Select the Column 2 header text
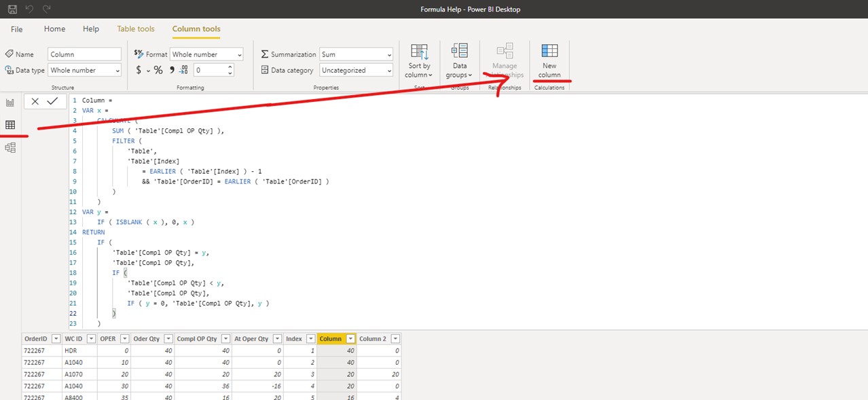Screen dimensions: 868x400 click(372, 338)
